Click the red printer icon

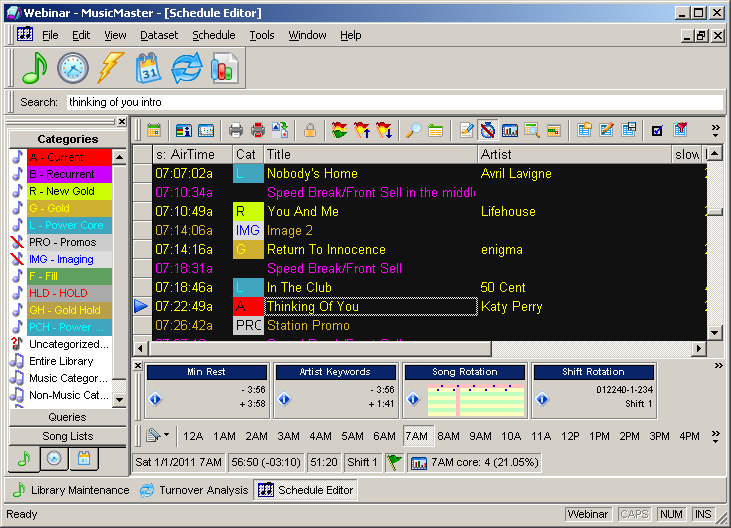coord(257,130)
